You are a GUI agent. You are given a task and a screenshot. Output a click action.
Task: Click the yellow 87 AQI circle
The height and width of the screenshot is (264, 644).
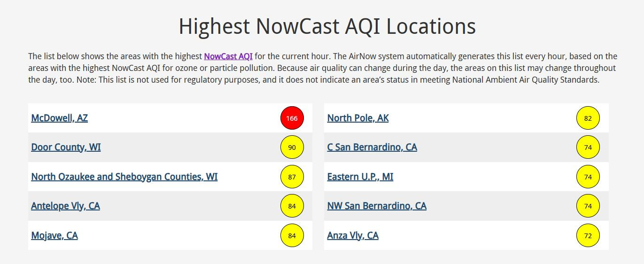(x=292, y=177)
